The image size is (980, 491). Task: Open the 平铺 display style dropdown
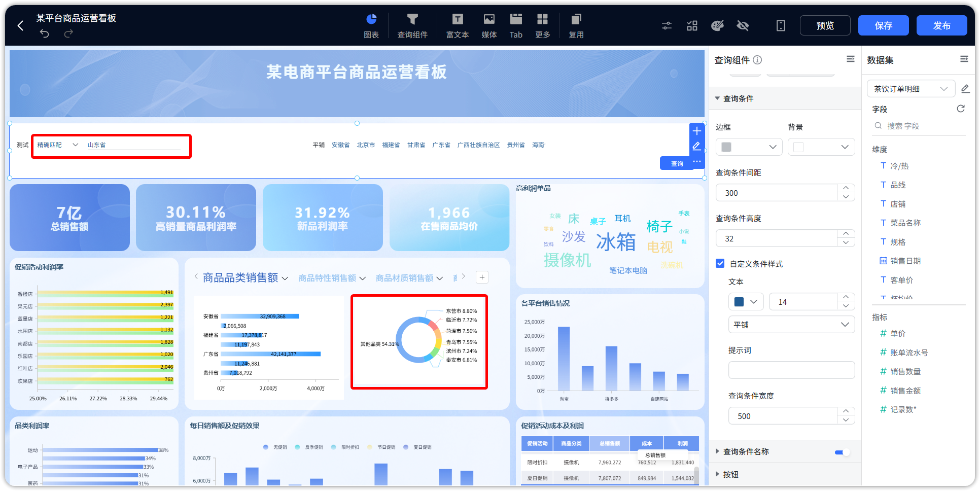[x=791, y=325]
